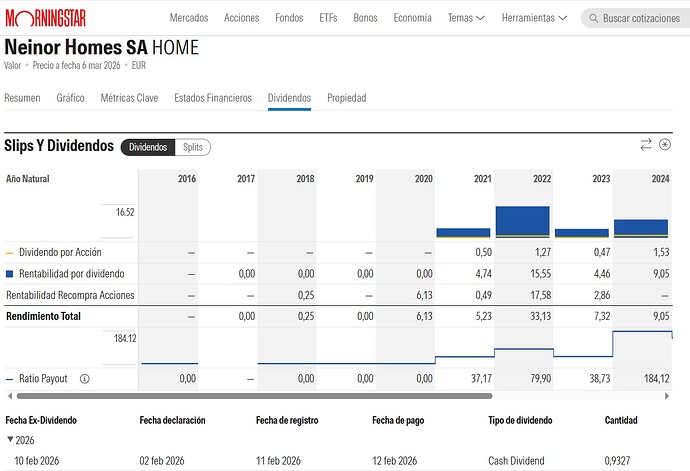Click the search magnifier icon
690x471 pixels.
tap(593, 18)
